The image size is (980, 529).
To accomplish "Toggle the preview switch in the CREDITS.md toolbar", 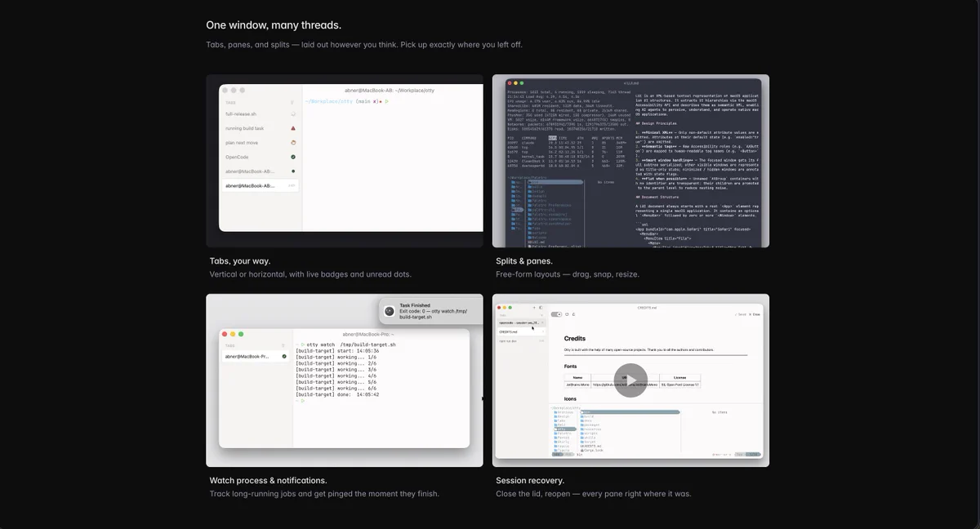I will click(x=556, y=314).
